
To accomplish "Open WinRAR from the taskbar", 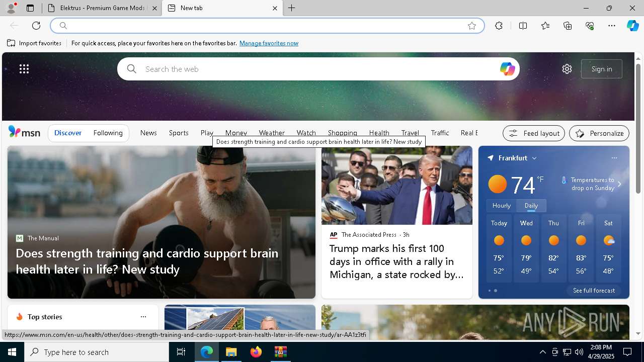I will click(x=280, y=352).
